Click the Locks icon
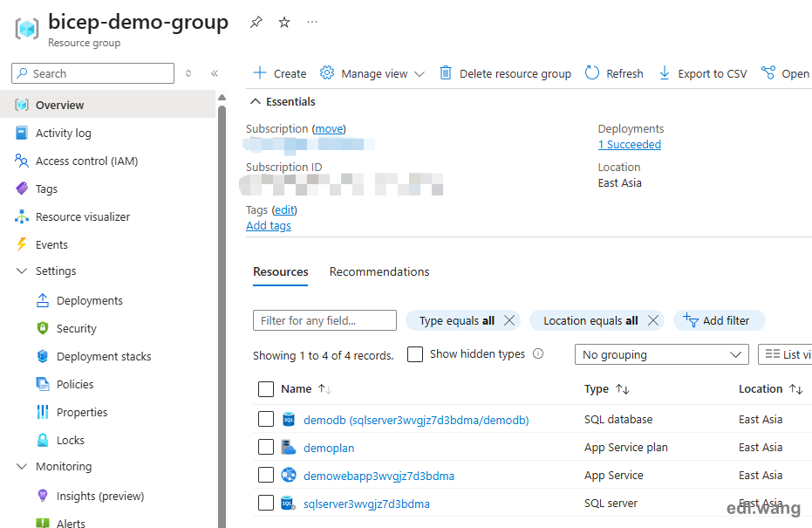812x528 pixels. (43, 441)
